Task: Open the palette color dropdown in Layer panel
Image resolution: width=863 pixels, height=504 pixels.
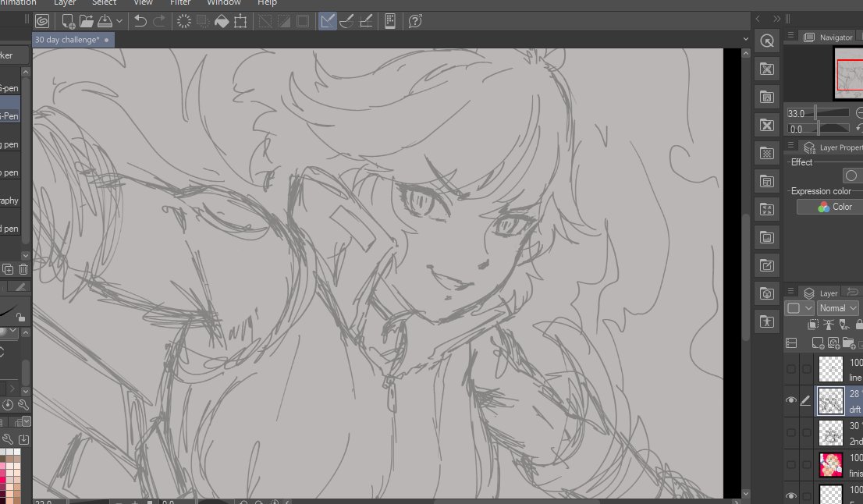Action: [x=799, y=308]
